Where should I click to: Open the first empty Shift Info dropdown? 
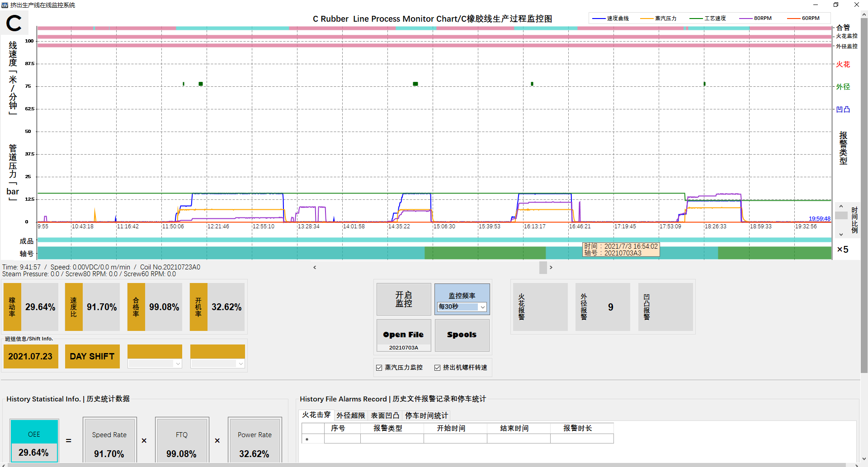click(178, 364)
